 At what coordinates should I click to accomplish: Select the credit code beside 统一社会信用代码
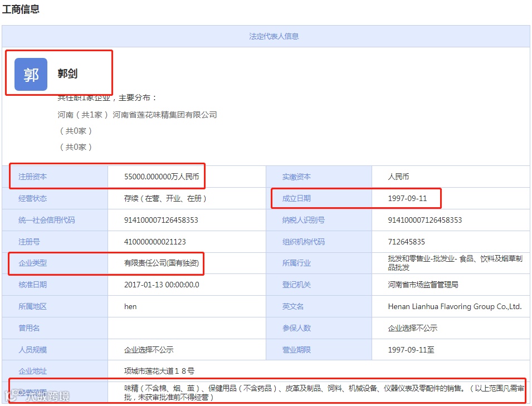pyautogui.click(x=161, y=220)
